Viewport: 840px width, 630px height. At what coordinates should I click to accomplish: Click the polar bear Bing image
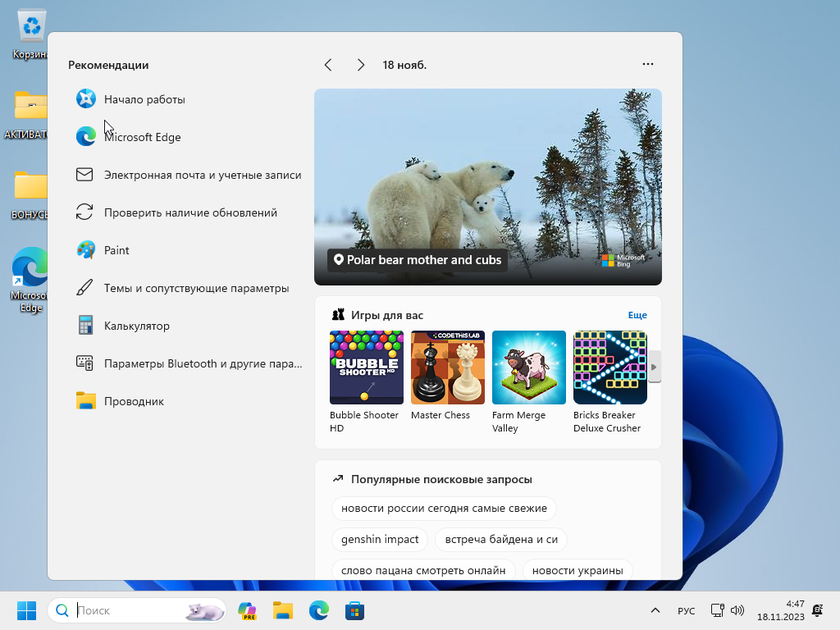tap(487, 186)
